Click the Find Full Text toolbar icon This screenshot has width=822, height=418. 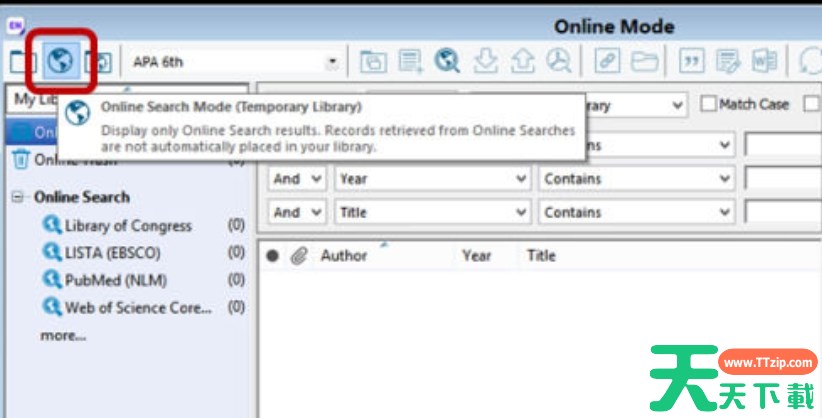pos(557,62)
